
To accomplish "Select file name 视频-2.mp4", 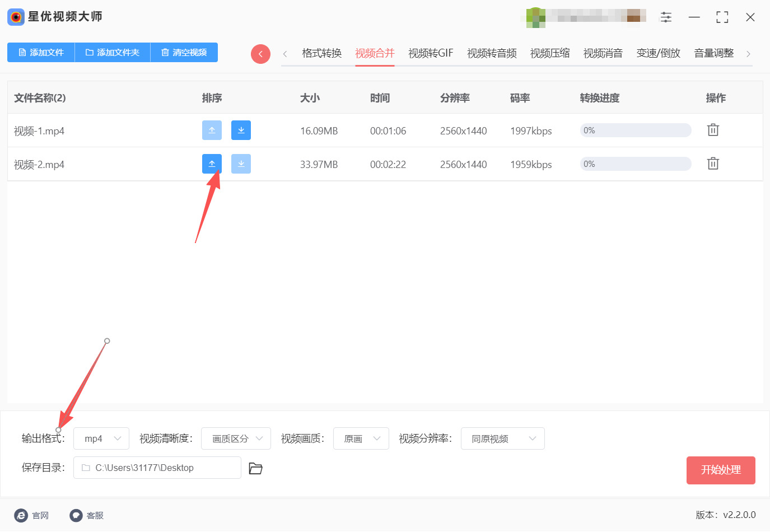I will click(39, 165).
